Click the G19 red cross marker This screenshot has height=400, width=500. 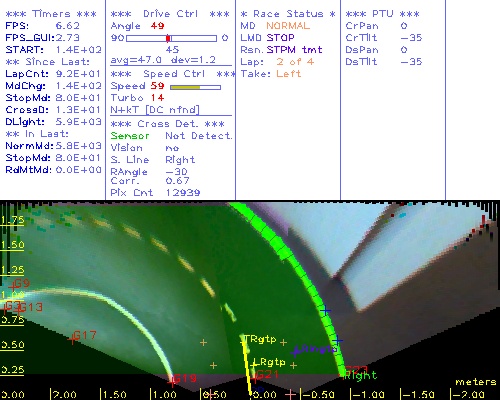point(172,381)
